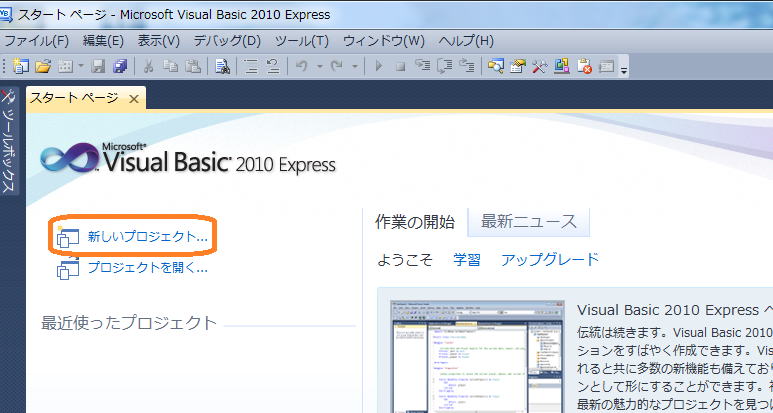Open the アップグレード link

click(549, 260)
